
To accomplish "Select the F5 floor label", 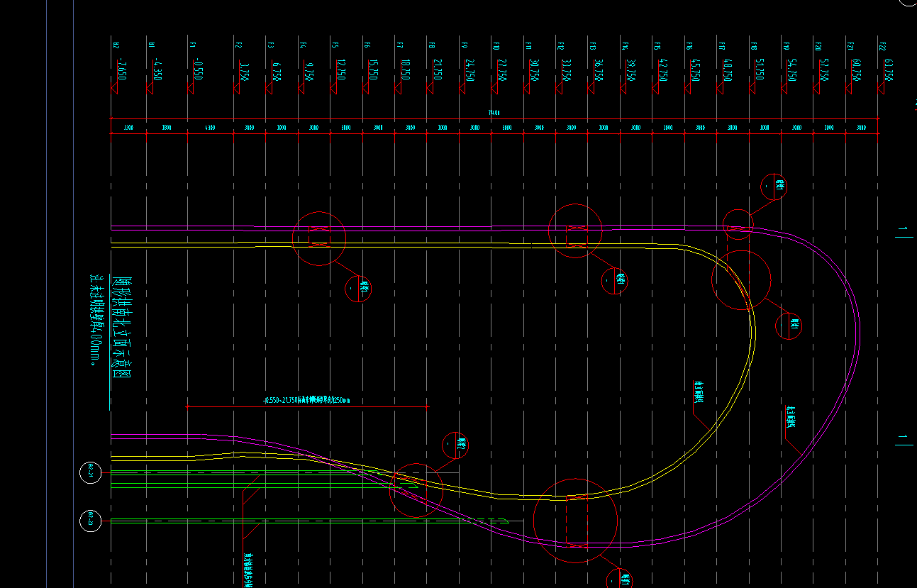I will coord(335,45).
